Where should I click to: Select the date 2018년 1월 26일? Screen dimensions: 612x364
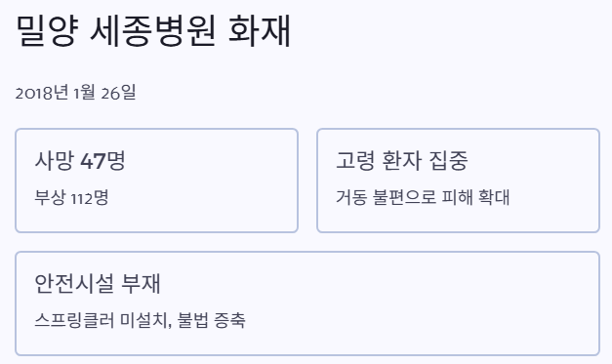[x=76, y=93]
